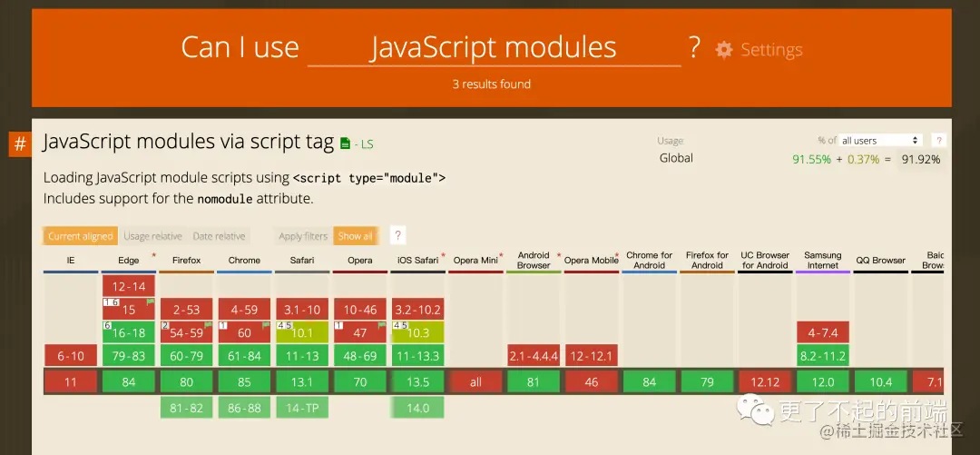Select the Firefox 60-79 cell
980x455 pixels.
tap(186, 355)
